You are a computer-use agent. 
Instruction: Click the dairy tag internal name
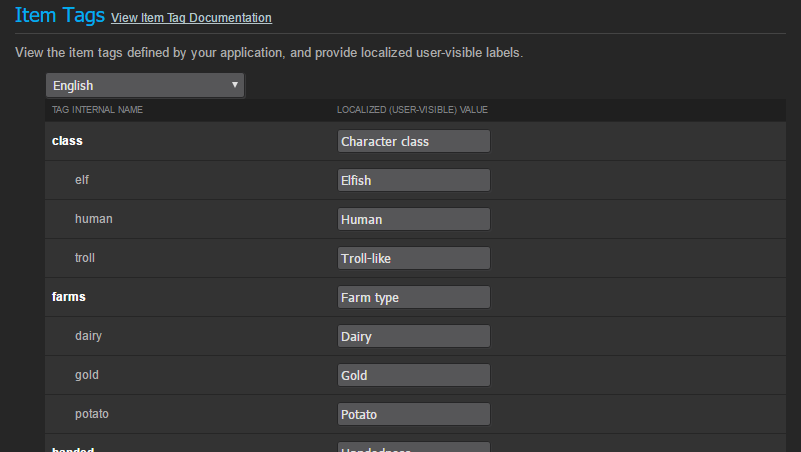click(x=88, y=336)
